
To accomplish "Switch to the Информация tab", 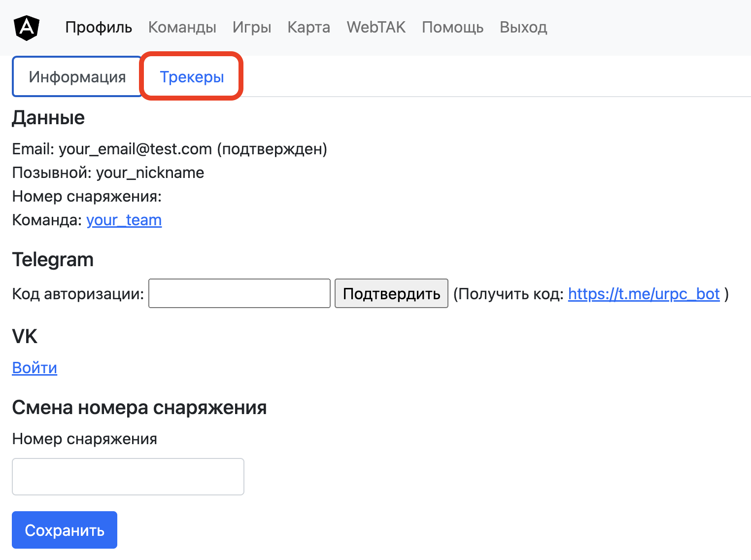I will [77, 77].
